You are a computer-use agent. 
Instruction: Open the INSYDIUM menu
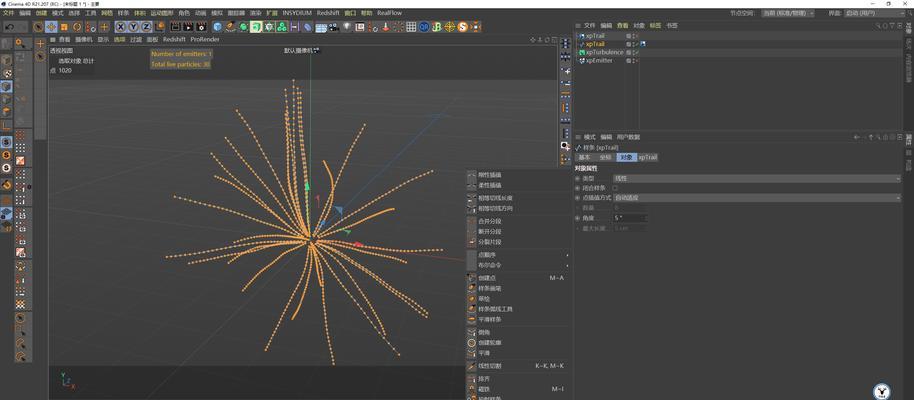297,13
